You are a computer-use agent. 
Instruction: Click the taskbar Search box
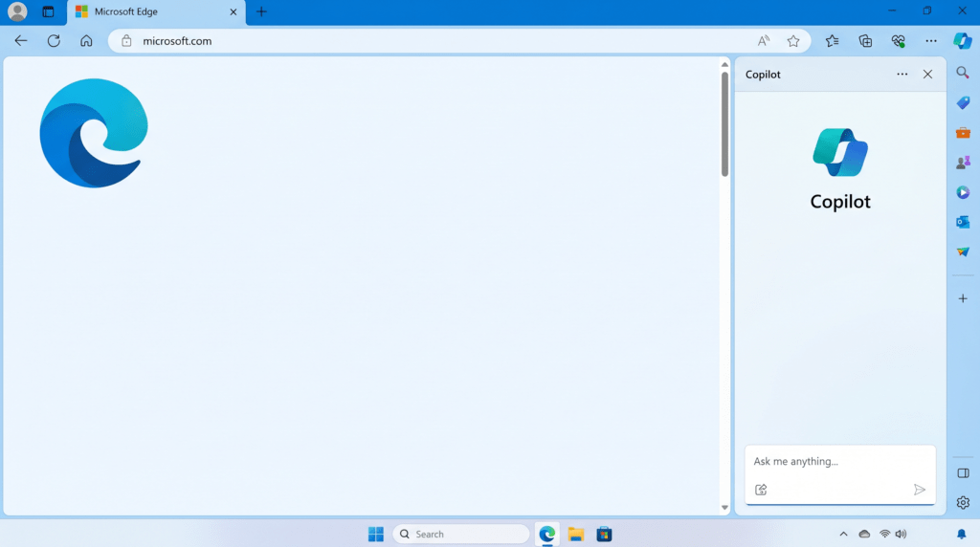click(x=461, y=535)
